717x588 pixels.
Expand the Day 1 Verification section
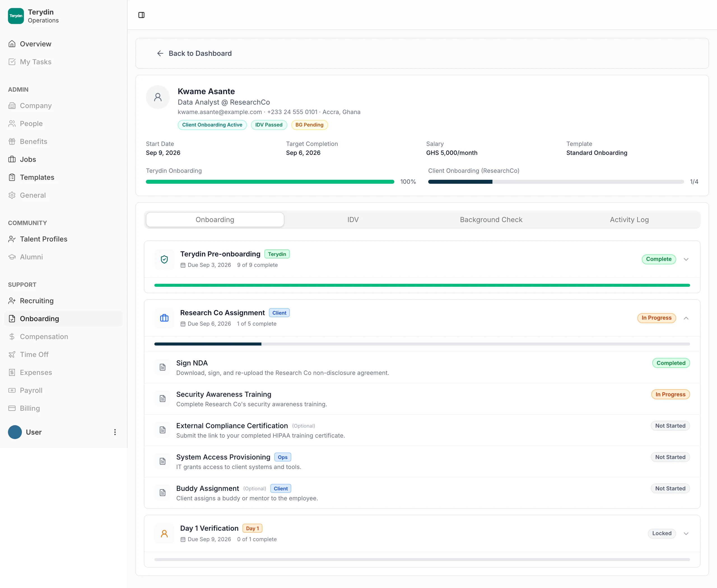pos(686,534)
